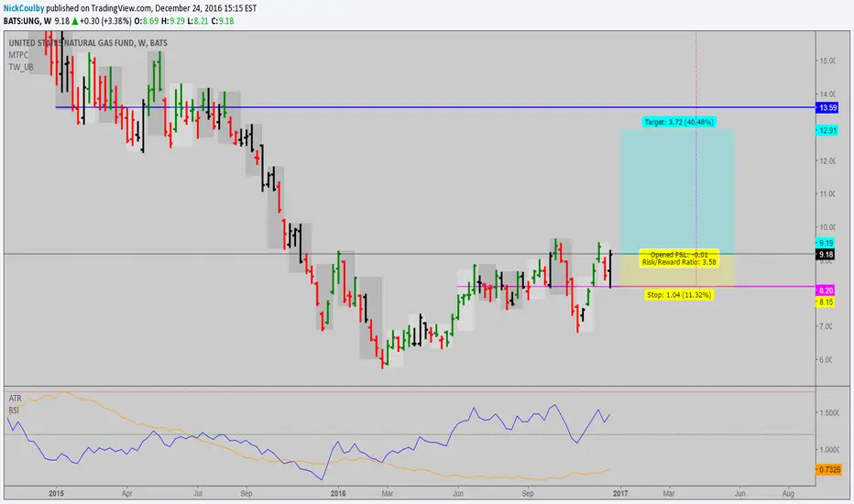The width and height of the screenshot is (854, 504).
Task: Select the MTPC indicator label
Action: point(18,55)
